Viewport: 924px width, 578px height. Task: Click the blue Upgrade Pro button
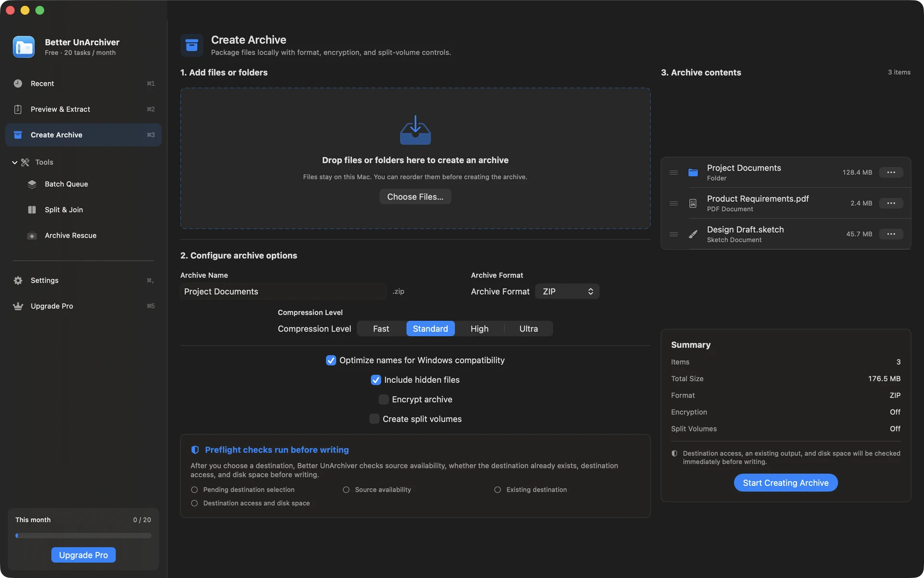[83, 555]
